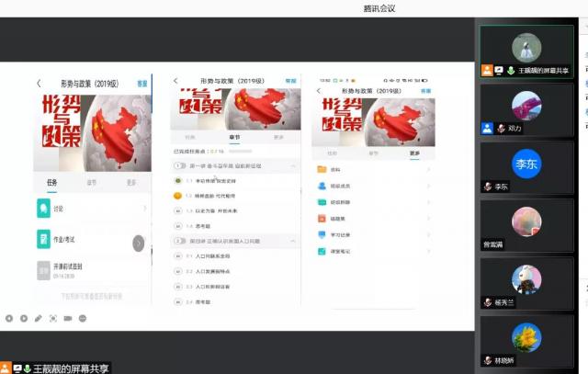The width and height of the screenshot is (588, 374).
Task: Click the back arrow in left phone screen
Action: point(39,84)
